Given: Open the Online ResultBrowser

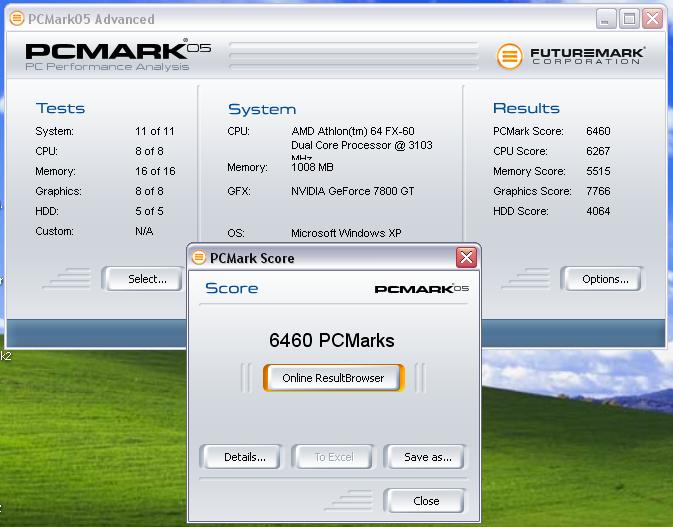Looking at the screenshot, I should click(x=333, y=378).
